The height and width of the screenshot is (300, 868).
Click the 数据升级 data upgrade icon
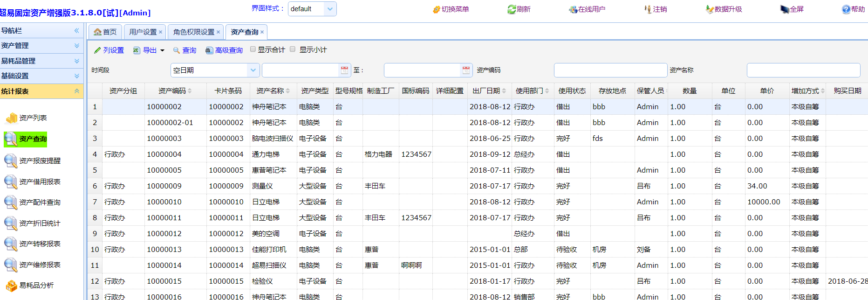pos(710,9)
